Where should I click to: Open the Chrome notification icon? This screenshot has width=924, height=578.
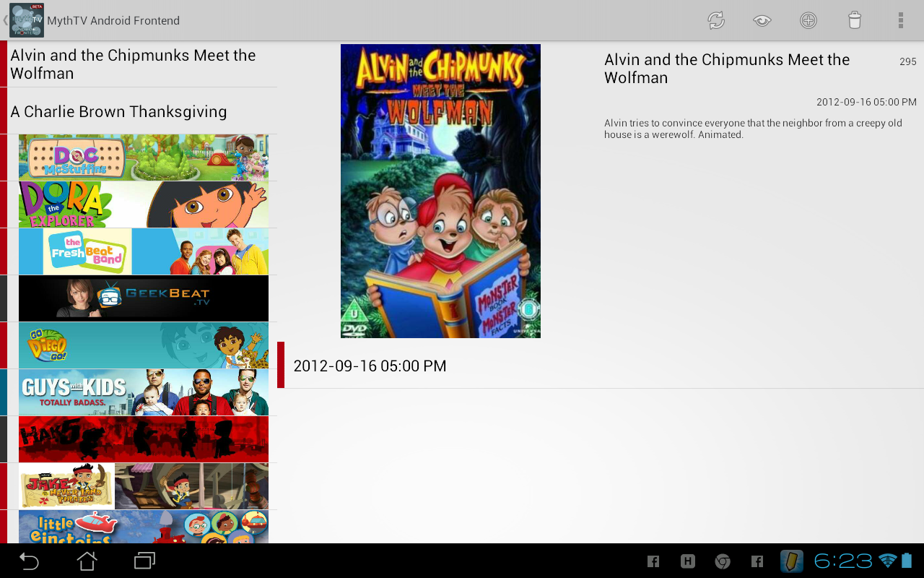(x=722, y=561)
